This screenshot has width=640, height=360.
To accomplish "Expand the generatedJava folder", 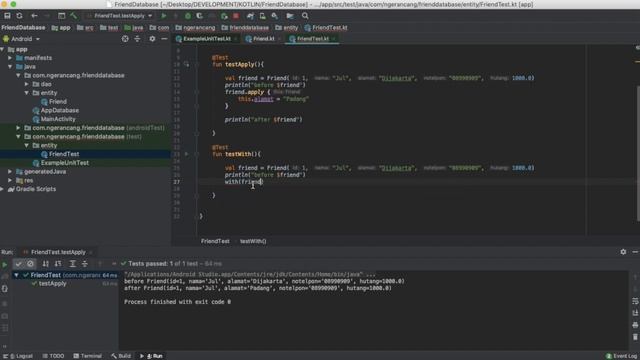I will (x=10, y=171).
